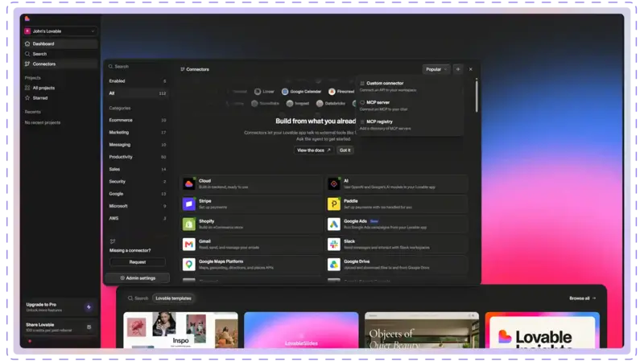Choose Custom connector from the menu
644x362 pixels.
point(410,86)
